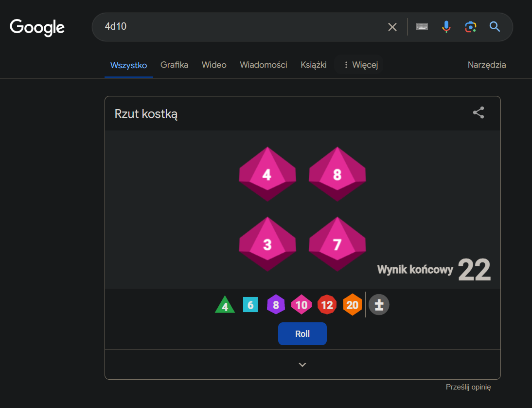Viewport: 532px width, 408px height.
Task: Expand the dice widget with chevron
Action: (x=302, y=365)
